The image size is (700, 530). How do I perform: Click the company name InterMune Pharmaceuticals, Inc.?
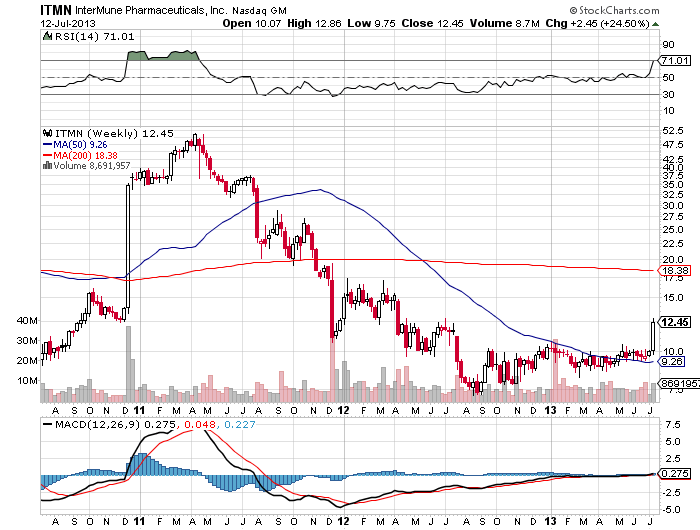click(x=151, y=10)
